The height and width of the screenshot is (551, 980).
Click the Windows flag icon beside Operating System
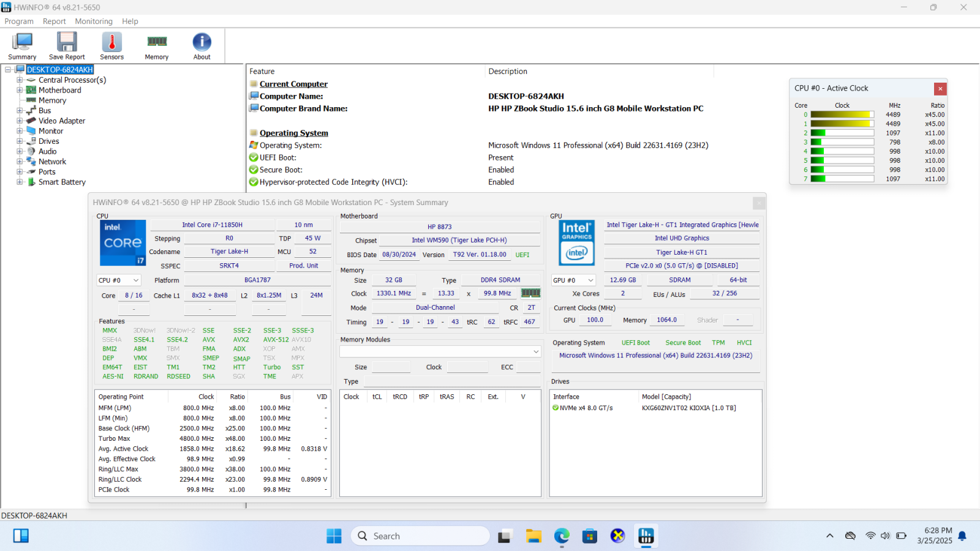[254, 145]
